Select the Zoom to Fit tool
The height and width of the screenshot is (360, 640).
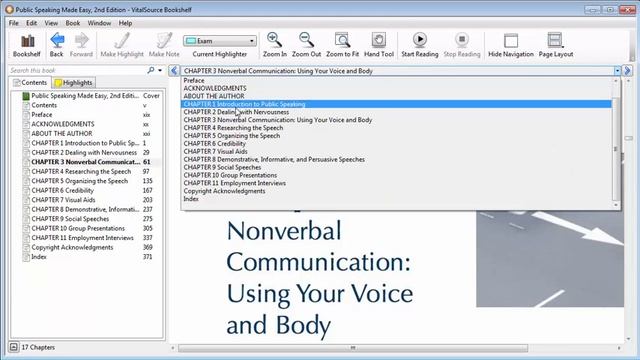(342, 45)
